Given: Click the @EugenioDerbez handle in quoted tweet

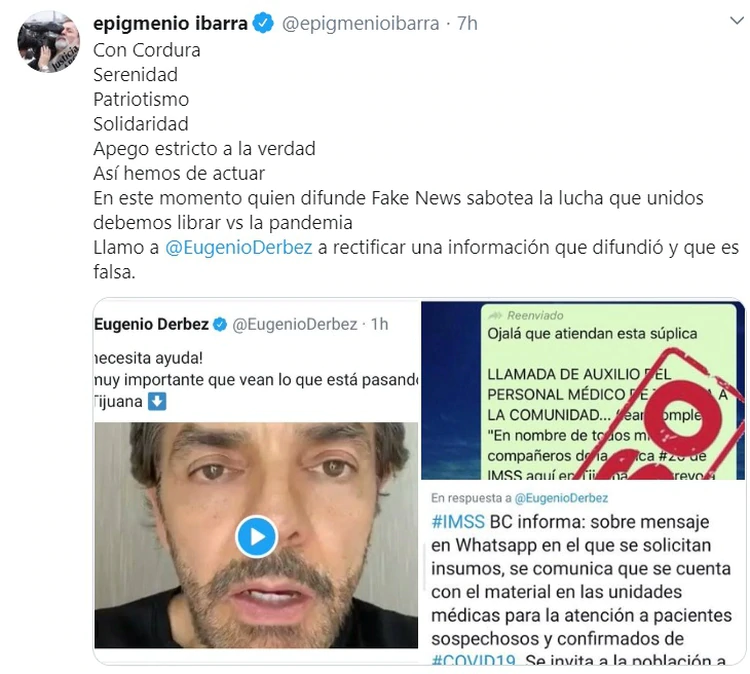Looking at the screenshot, I should (295, 324).
